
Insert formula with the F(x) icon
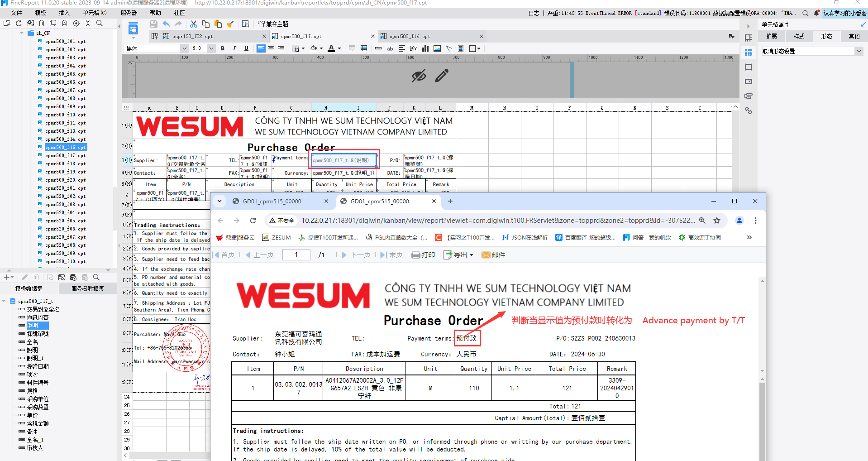tap(413, 48)
